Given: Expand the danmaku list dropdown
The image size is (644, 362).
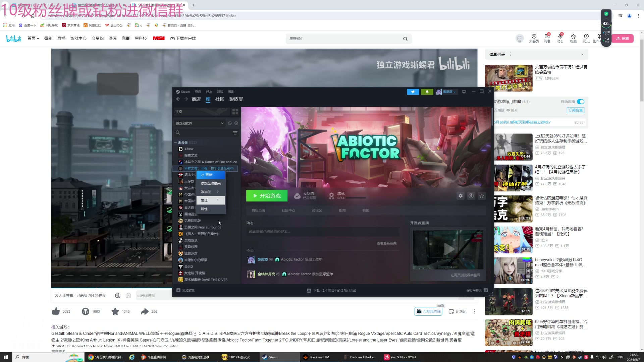Looking at the screenshot, I should coord(582,54).
